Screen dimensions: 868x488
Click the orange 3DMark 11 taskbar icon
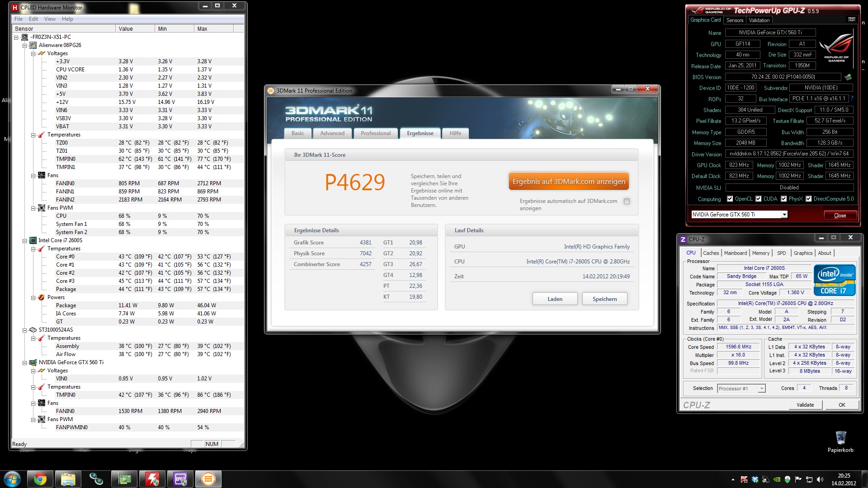click(208, 479)
